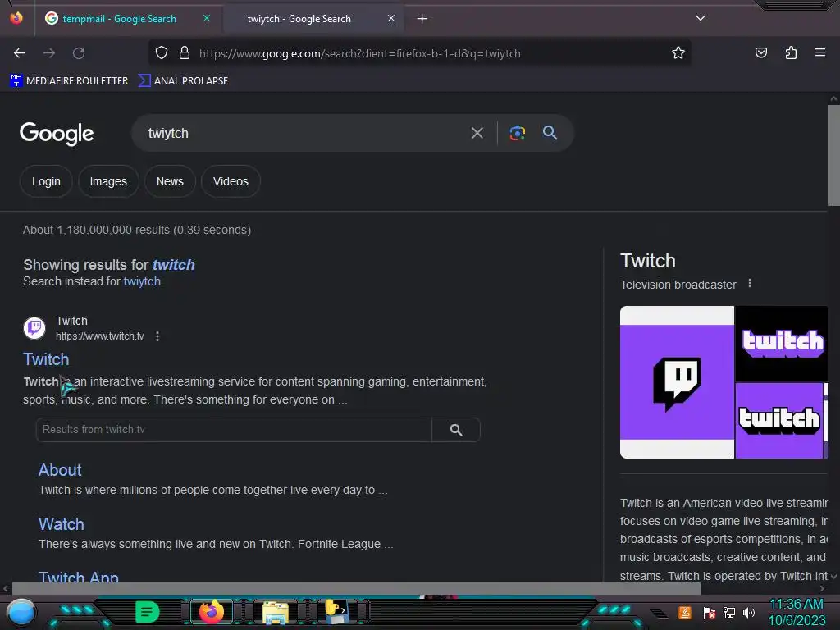The image size is (840, 630).
Task: Open the Firefox hamburger application menu
Action: click(819, 53)
